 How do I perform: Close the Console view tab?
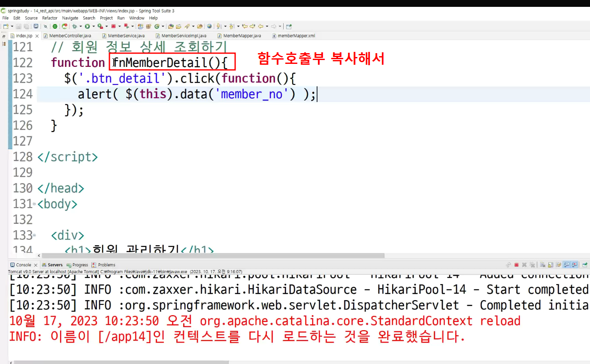point(36,265)
